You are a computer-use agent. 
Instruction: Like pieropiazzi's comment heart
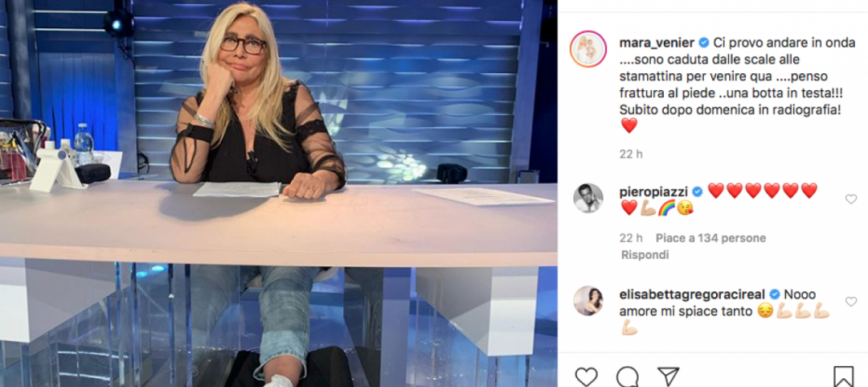pos(851,199)
